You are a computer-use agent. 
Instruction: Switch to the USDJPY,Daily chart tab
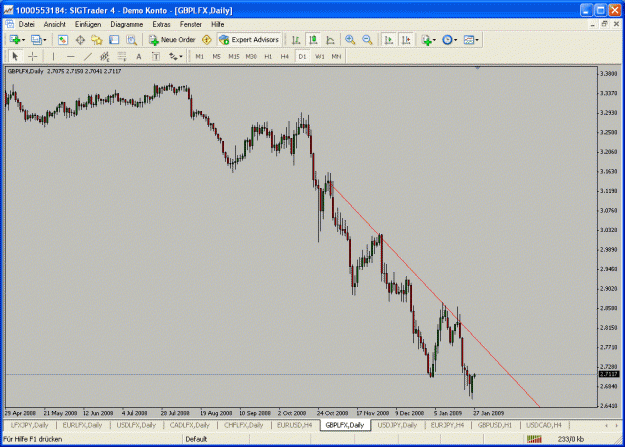click(x=397, y=425)
